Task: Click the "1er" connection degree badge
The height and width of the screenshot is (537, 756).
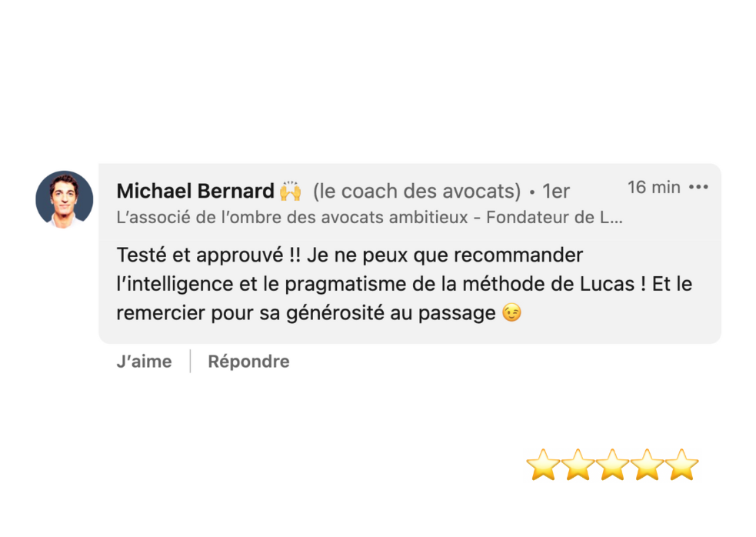Action: click(556, 192)
